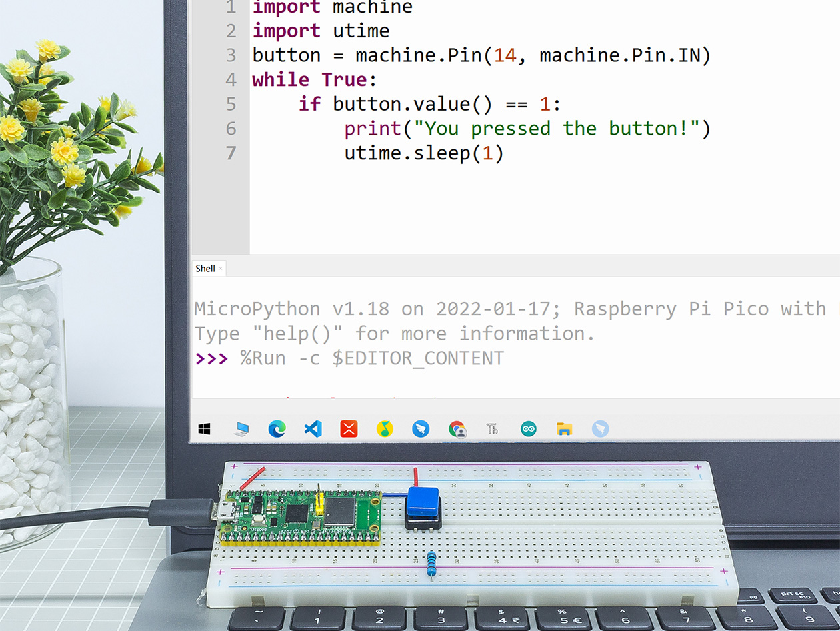The width and height of the screenshot is (840, 631).
Task: Click line number 7 in the gutter
Action: click(x=231, y=153)
